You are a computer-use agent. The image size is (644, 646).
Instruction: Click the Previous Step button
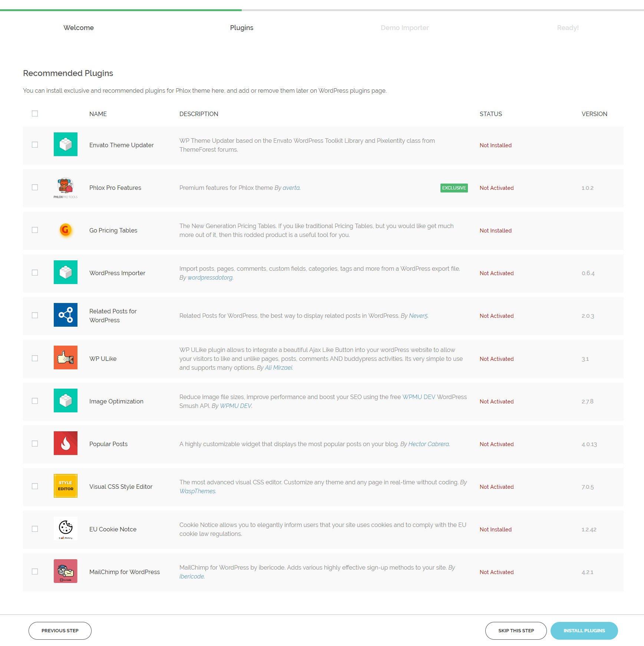(60, 631)
